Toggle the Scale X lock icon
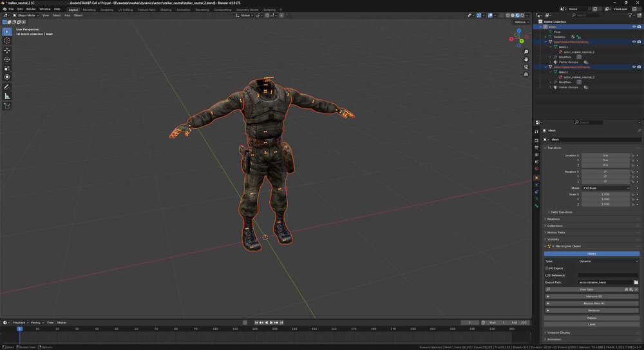This screenshot has width=644, height=350. tap(632, 195)
